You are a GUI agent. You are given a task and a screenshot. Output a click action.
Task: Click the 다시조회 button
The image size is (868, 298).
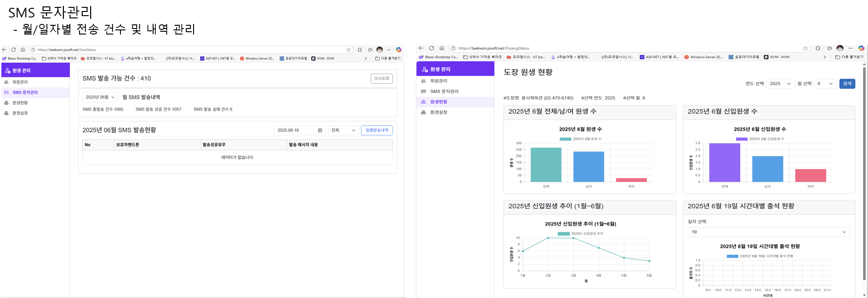[x=382, y=79]
